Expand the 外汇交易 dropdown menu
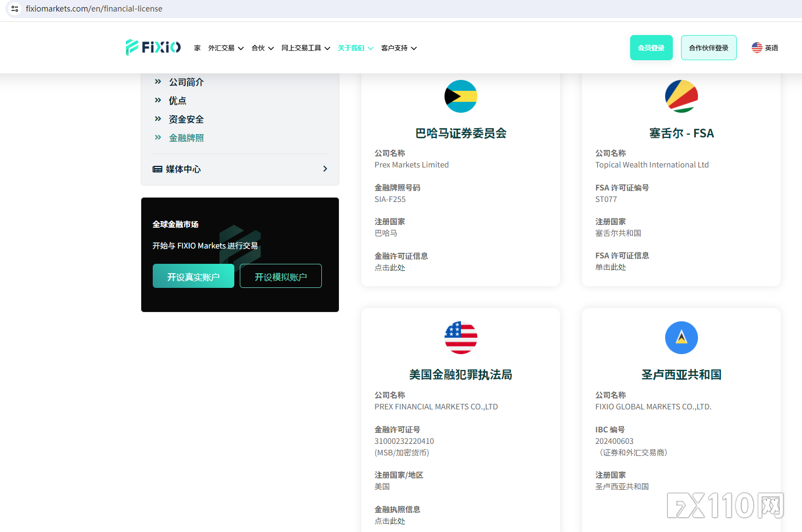The image size is (802, 532). [226, 48]
